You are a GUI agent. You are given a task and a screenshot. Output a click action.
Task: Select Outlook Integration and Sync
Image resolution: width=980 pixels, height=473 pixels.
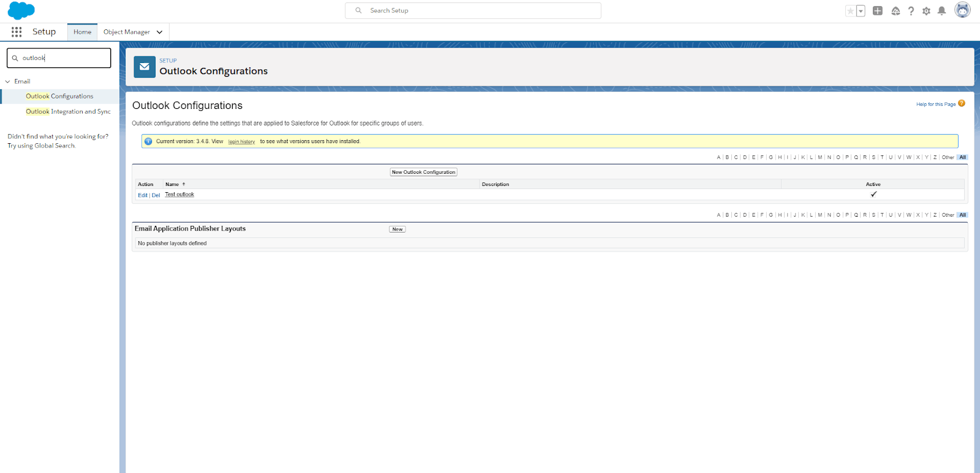(68, 111)
